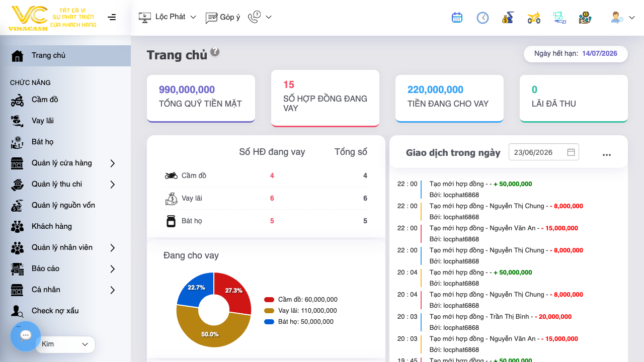The height and width of the screenshot is (362, 644).
Task: Open the blue chat bubble widget
Action: pos(26,336)
